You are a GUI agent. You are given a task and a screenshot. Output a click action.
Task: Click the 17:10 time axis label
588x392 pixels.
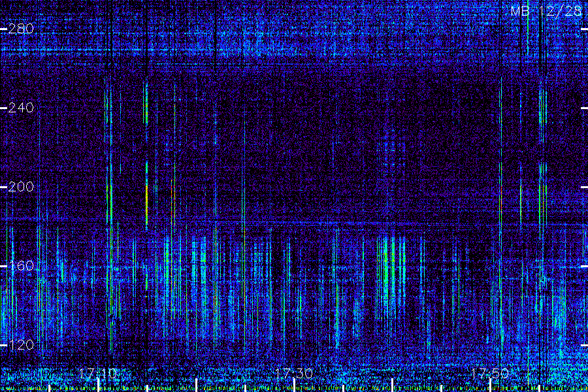98,373
